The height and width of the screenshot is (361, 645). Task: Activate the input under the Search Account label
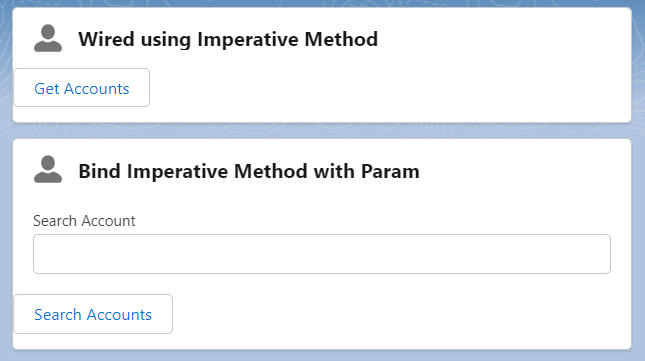tap(322, 254)
